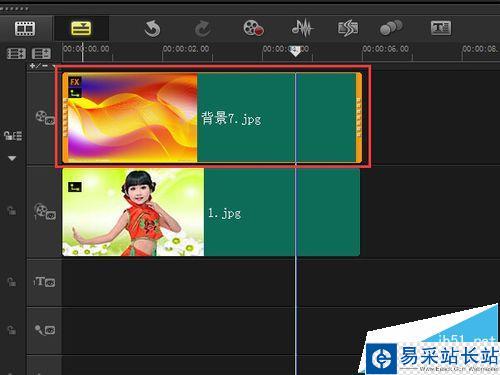Image resolution: width=500 pixels, height=375 pixels.
Task: Open the Sound Mixer icon
Action: tap(302, 28)
